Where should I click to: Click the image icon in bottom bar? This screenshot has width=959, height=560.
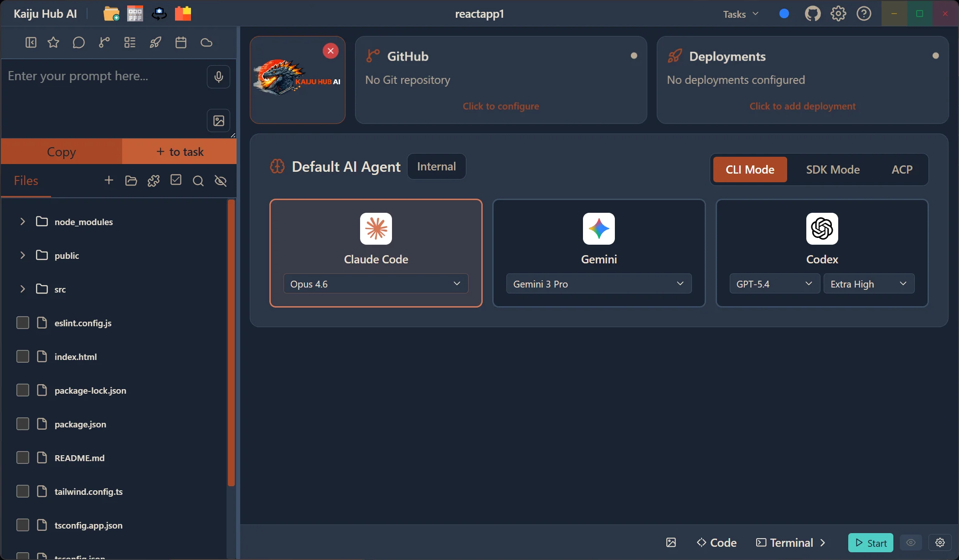pyautogui.click(x=671, y=542)
